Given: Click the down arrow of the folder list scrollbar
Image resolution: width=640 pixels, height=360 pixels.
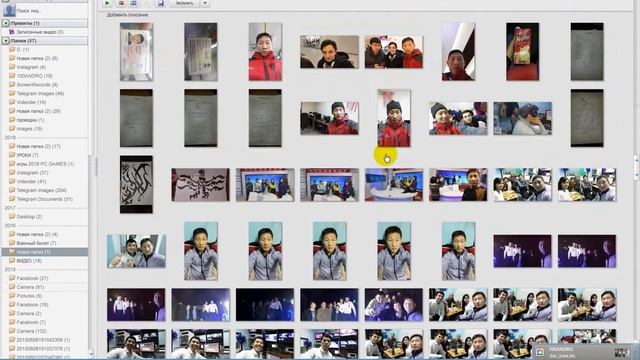Looking at the screenshot, I should [x=91, y=354].
